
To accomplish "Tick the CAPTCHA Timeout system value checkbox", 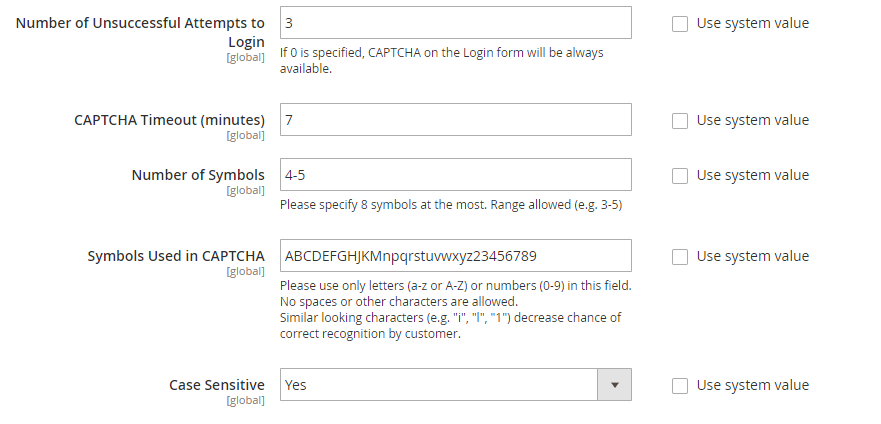I will click(680, 121).
